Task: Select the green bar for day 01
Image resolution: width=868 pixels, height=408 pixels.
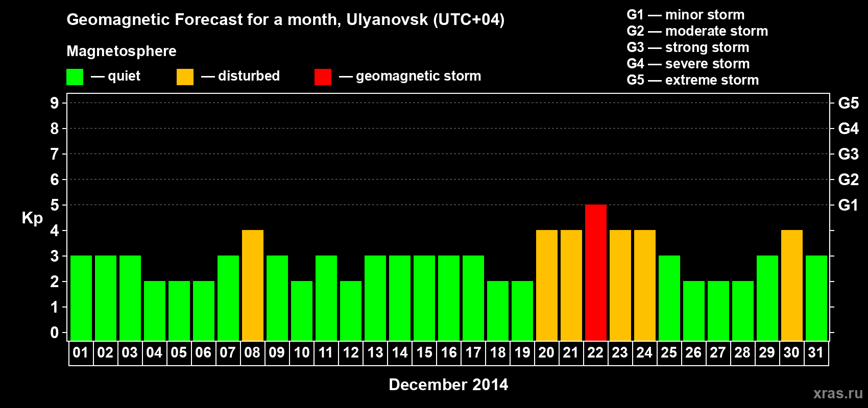Action: coord(81,298)
